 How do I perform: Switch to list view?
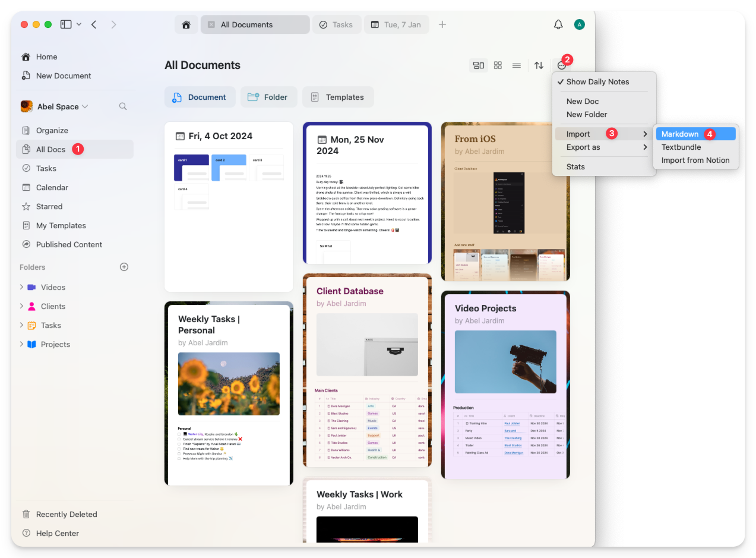click(x=517, y=65)
